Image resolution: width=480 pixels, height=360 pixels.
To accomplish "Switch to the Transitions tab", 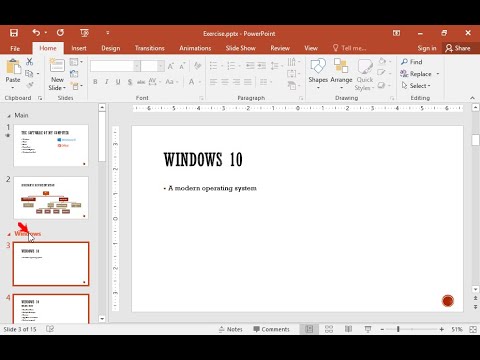I will [150, 48].
